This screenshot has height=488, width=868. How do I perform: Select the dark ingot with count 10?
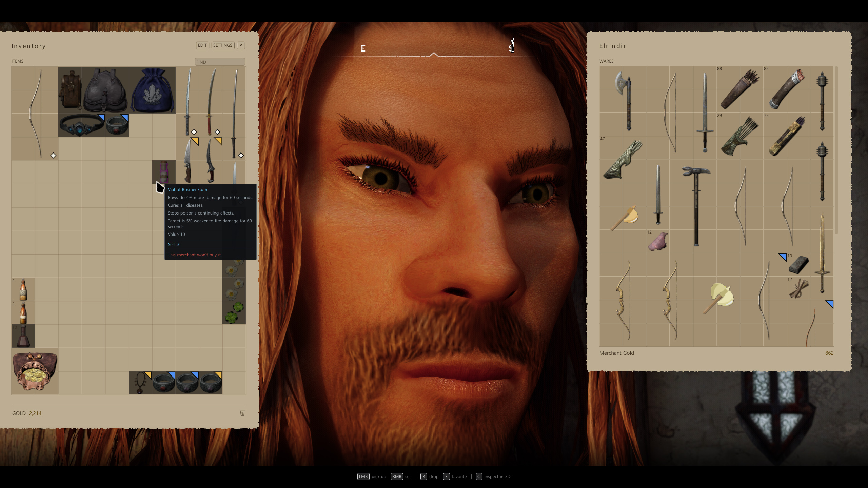pos(798,265)
